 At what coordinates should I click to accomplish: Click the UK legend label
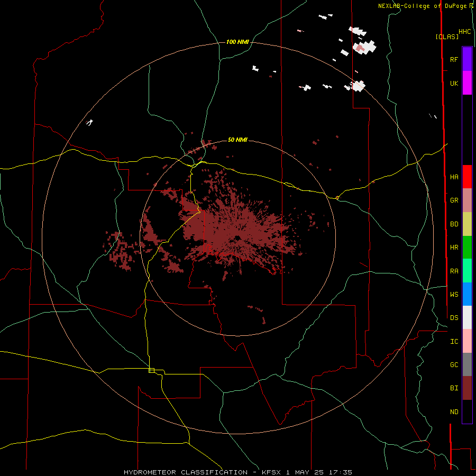[454, 83]
